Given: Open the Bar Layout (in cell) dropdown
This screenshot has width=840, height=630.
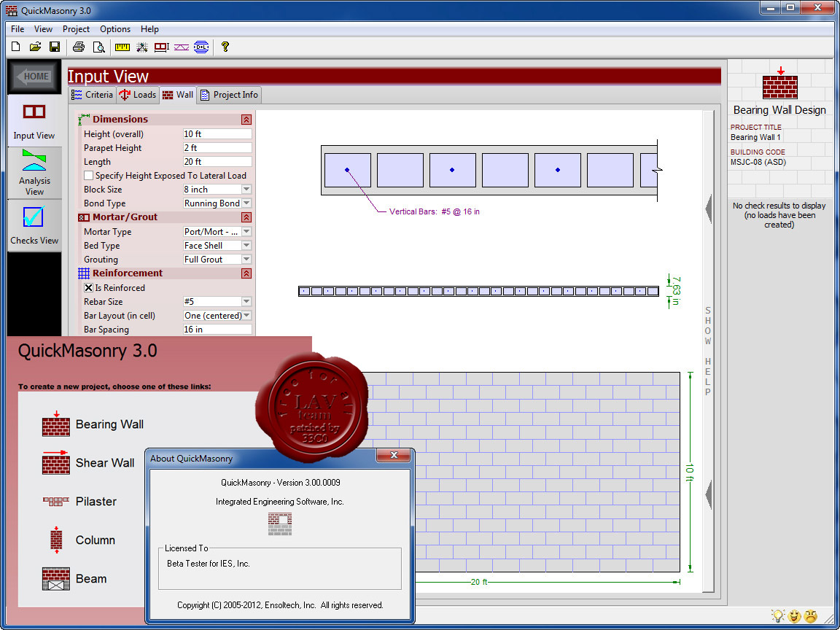Looking at the screenshot, I should coord(246,316).
